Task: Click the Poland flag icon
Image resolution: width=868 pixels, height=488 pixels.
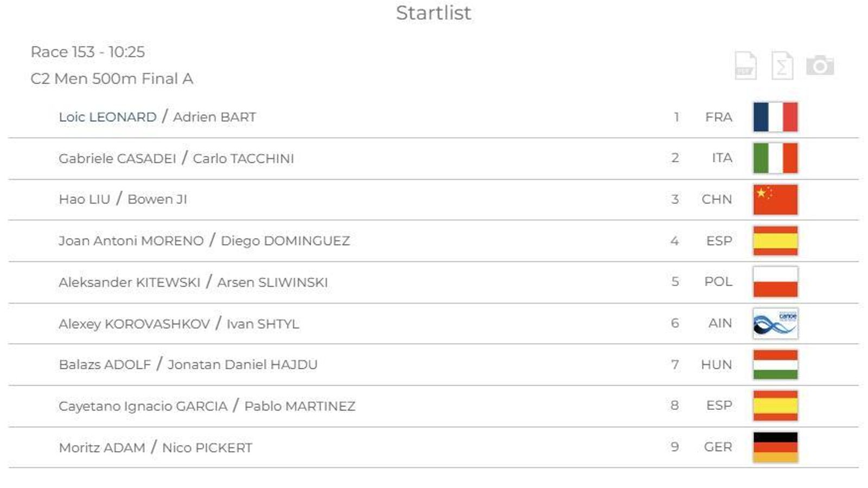Action: point(775,282)
